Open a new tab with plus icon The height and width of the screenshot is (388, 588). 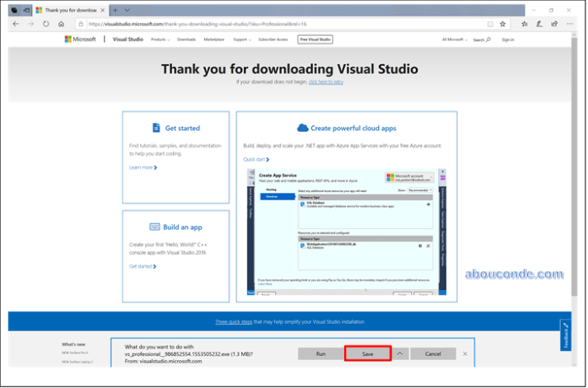click(x=115, y=10)
